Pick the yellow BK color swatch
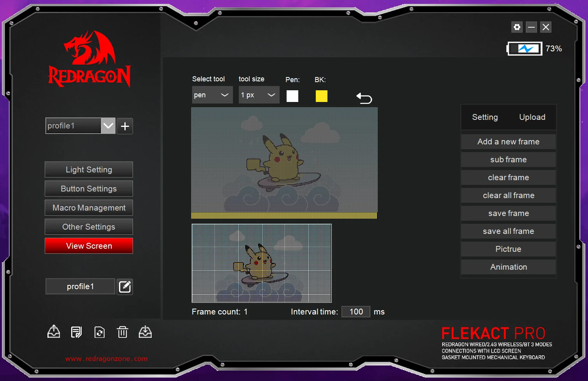The width and height of the screenshot is (588, 381). pyautogui.click(x=322, y=96)
